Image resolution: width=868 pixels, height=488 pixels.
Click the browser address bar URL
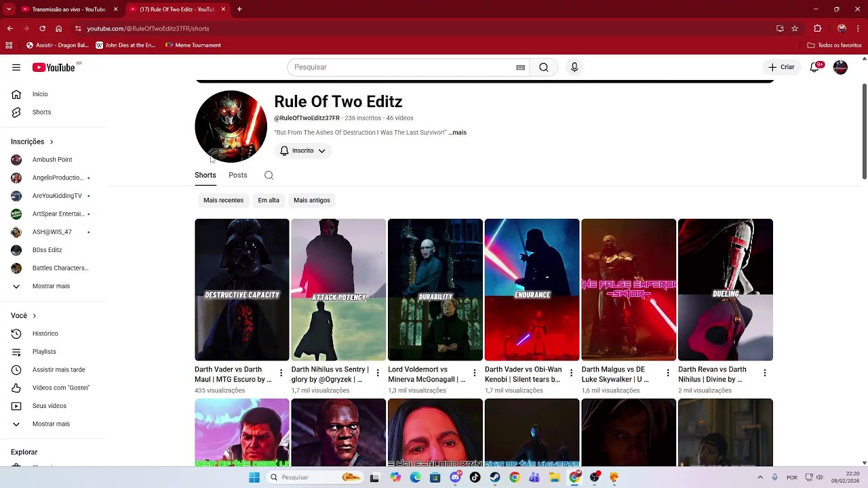pos(148,28)
